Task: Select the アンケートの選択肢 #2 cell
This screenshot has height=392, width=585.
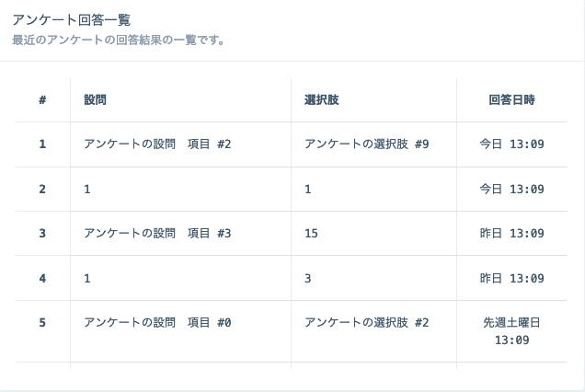Action: (x=366, y=323)
